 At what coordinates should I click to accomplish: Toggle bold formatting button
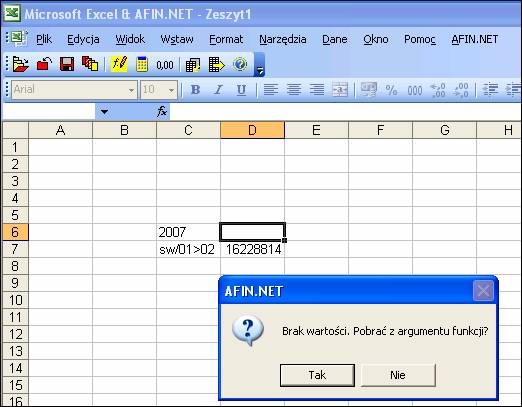click(x=195, y=90)
